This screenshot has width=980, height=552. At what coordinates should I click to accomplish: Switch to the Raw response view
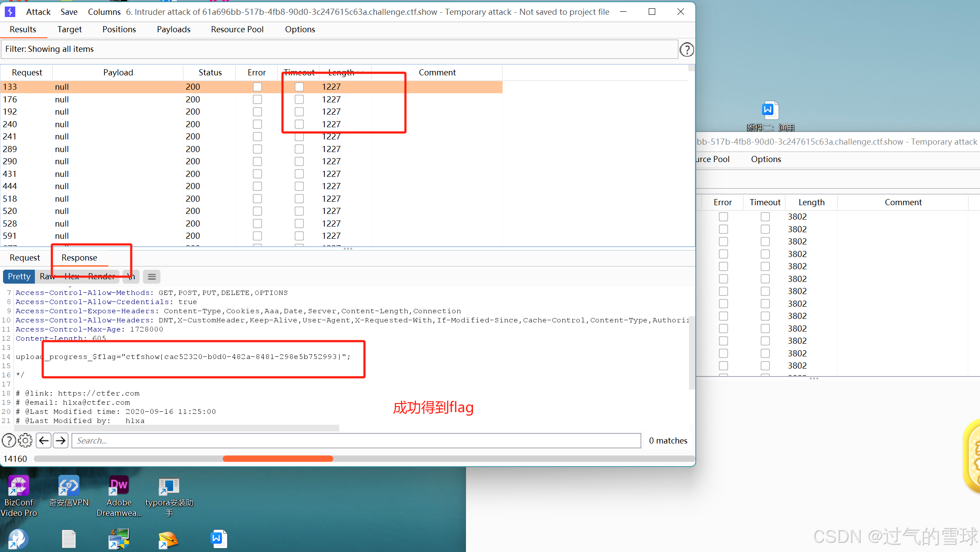tap(47, 276)
